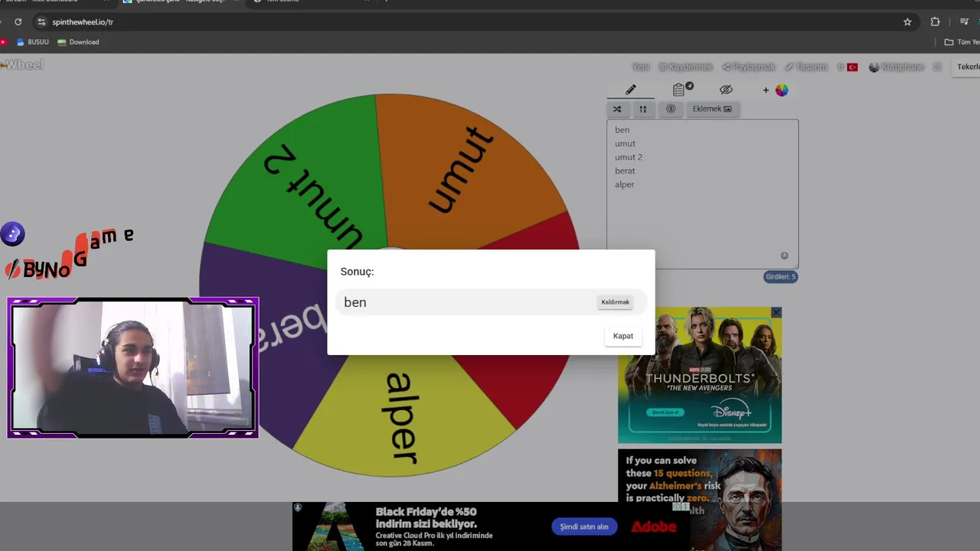The width and height of the screenshot is (980, 551).
Task: Click the Adobe logo in the banner
Action: click(x=653, y=527)
